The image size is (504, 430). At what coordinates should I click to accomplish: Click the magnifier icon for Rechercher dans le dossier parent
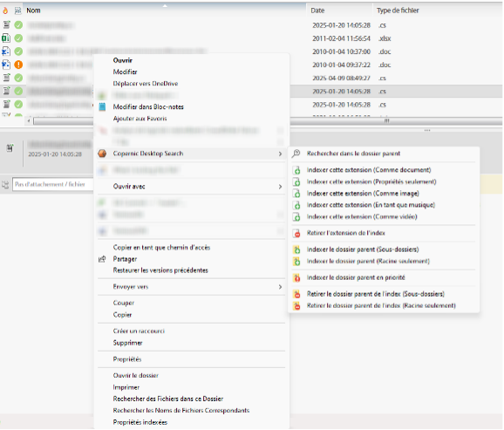click(296, 154)
